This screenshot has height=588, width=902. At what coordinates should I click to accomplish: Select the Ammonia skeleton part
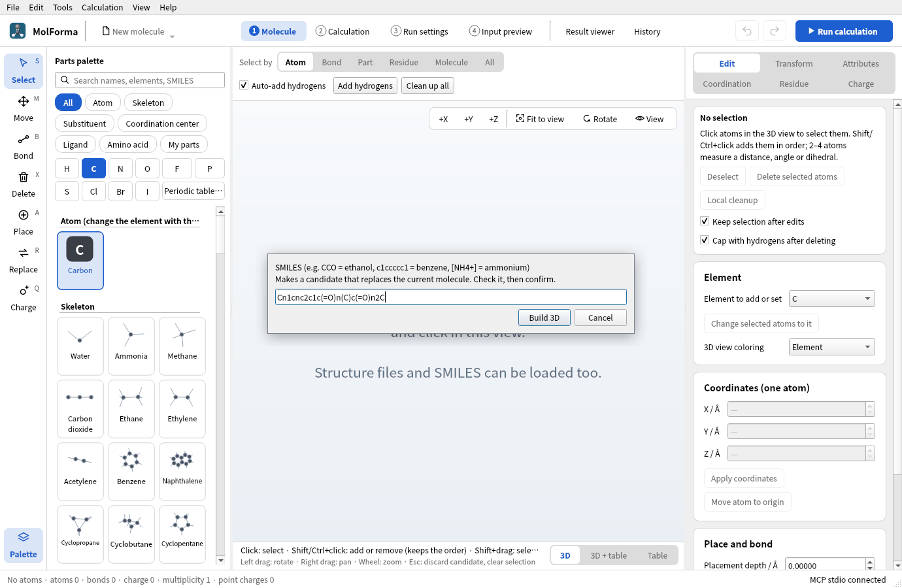(x=131, y=346)
